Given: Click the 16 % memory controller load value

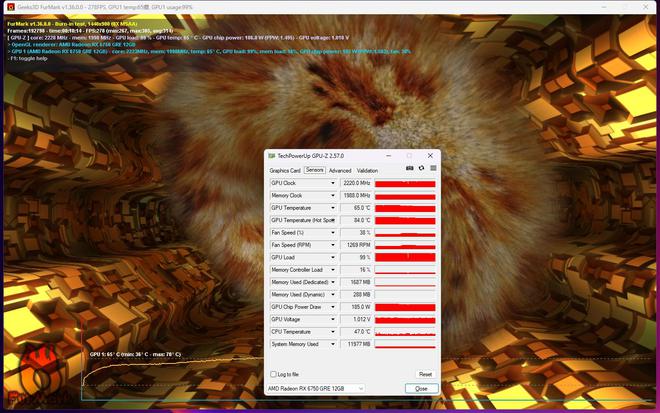Looking at the screenshot, I should 357,270.
